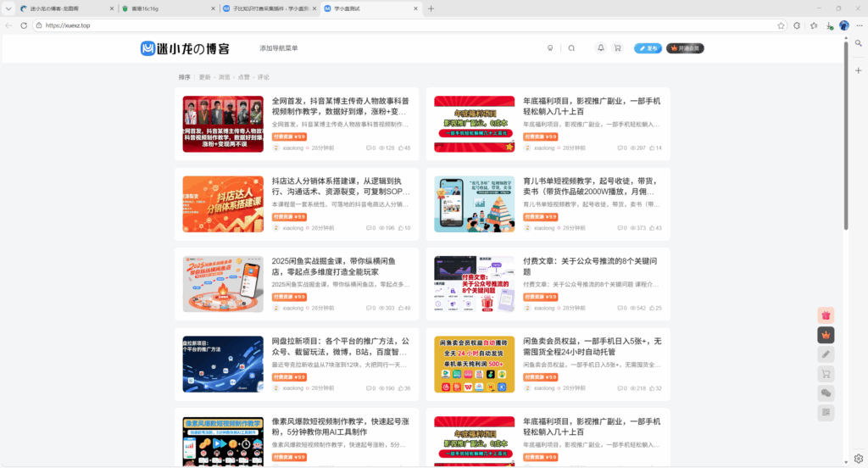Click the page vertical scrollbar thumb
This screenshot has height=468, width=868.
[x=846, y=135]
